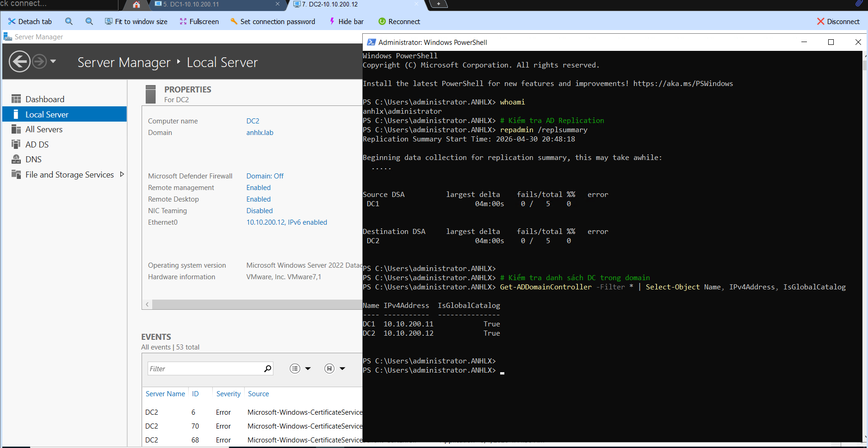The image size is (868, 448).
Task: Disconnect the remote session
Action: point(838,21)
